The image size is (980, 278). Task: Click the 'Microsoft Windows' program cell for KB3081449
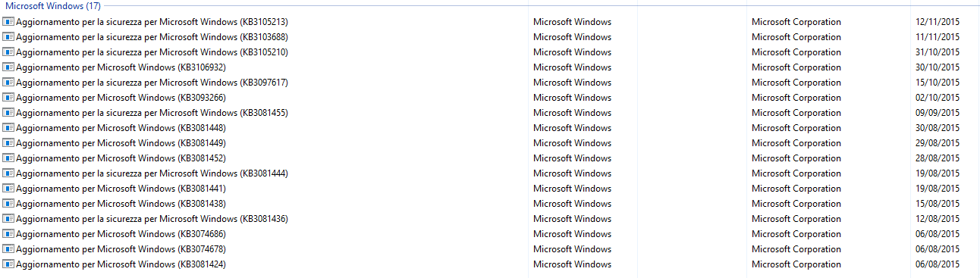(x=572, y=143)
